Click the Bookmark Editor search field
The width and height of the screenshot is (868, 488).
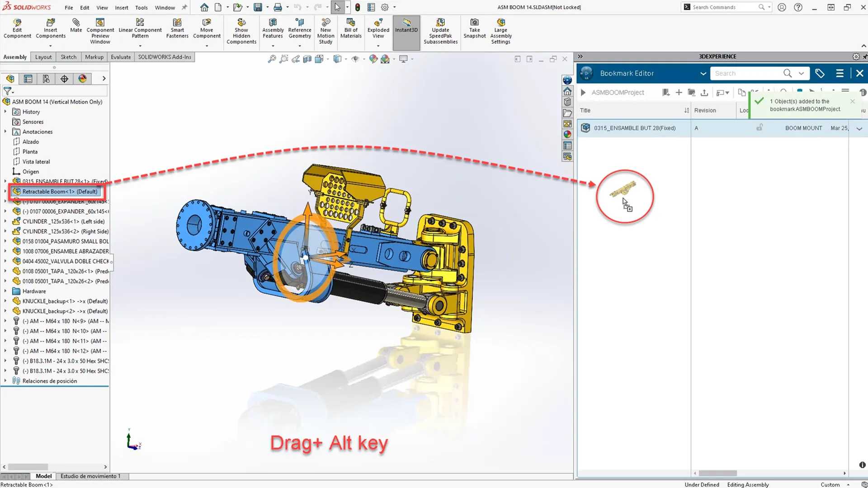pos(746,73)
